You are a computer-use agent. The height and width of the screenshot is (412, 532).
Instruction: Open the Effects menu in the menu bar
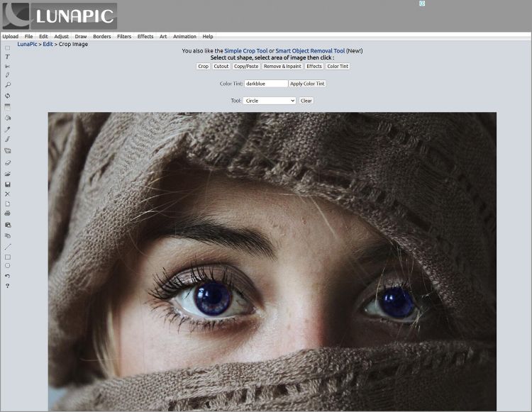coord(145,36)
